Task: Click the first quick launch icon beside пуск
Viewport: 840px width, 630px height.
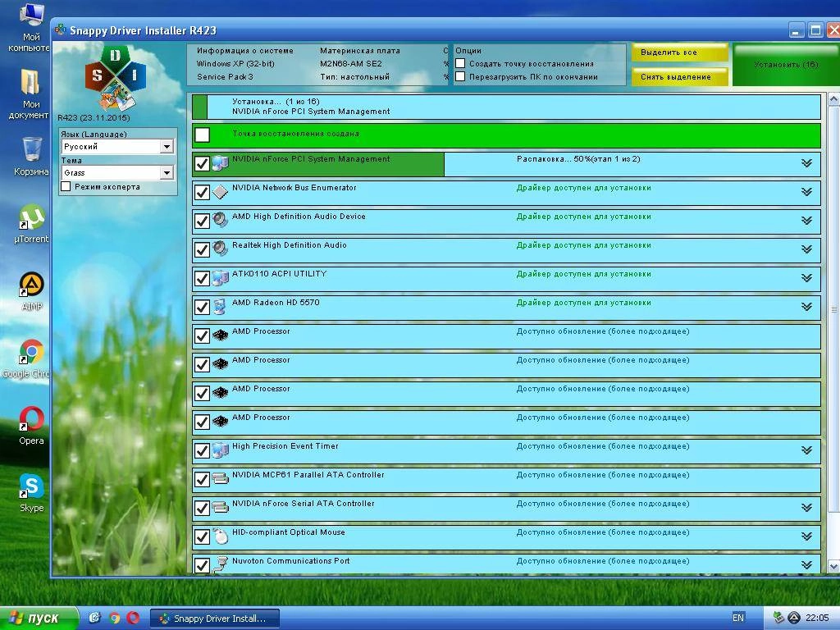Action: [x=95, y=618]
